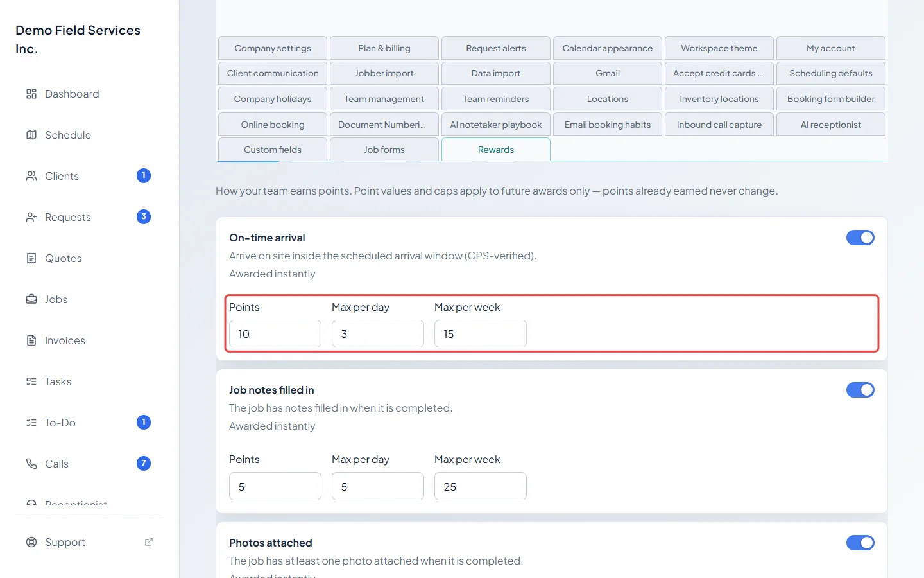Turn off Job notes filled in toggle
This screenshot has width=924, height=578.
[x=860, y=390]
